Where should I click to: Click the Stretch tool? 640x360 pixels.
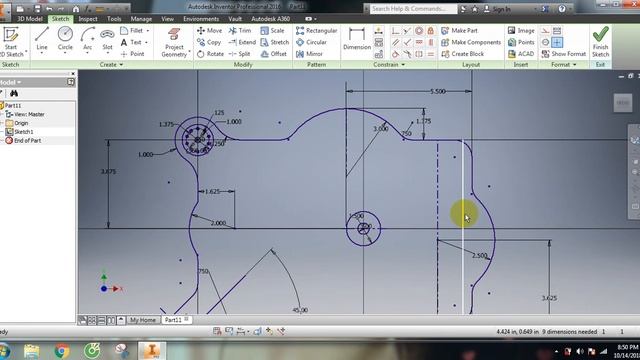coord(274,42)
